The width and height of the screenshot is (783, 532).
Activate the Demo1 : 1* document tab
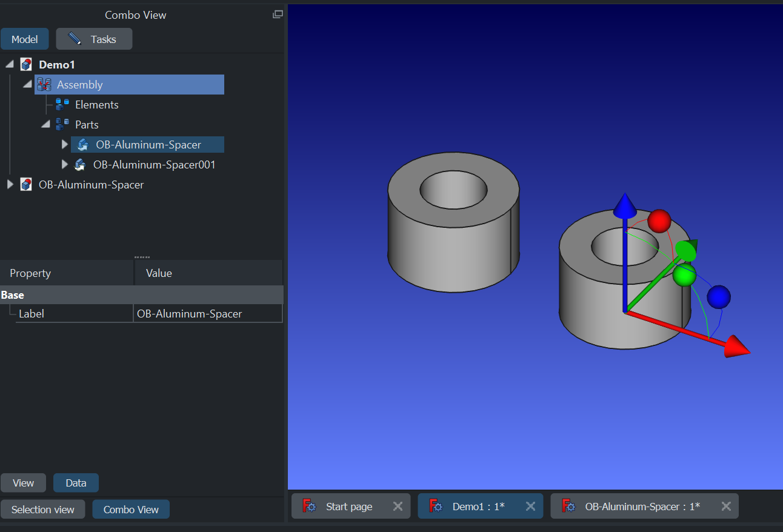(x=481, y=506)
